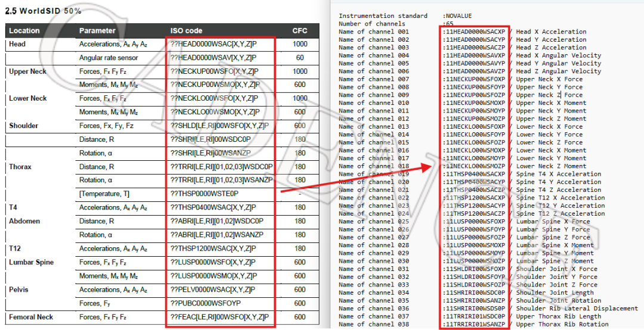Click the ':NOVALUE' value
The height and width of the screenshot is (330, 644).
tap(457, 15)
